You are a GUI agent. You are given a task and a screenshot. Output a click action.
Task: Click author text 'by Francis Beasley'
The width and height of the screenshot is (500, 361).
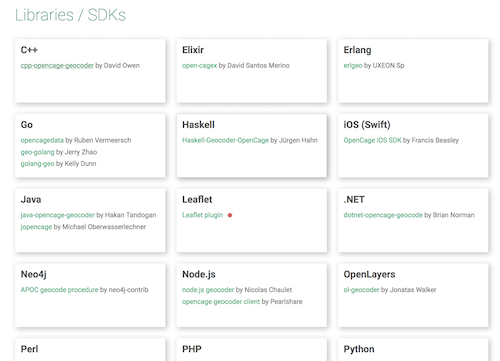[431, 140]
